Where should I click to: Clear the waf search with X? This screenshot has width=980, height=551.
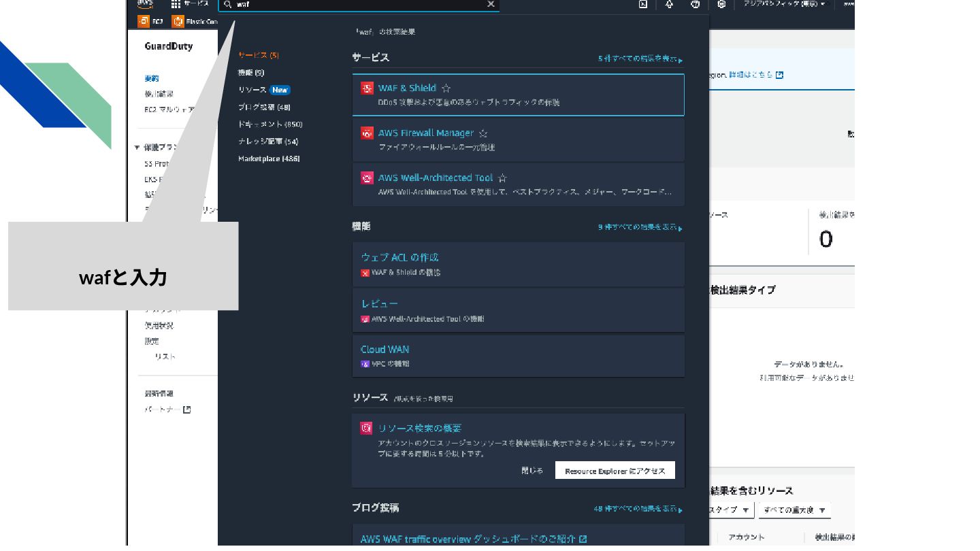tap(491, 4)
